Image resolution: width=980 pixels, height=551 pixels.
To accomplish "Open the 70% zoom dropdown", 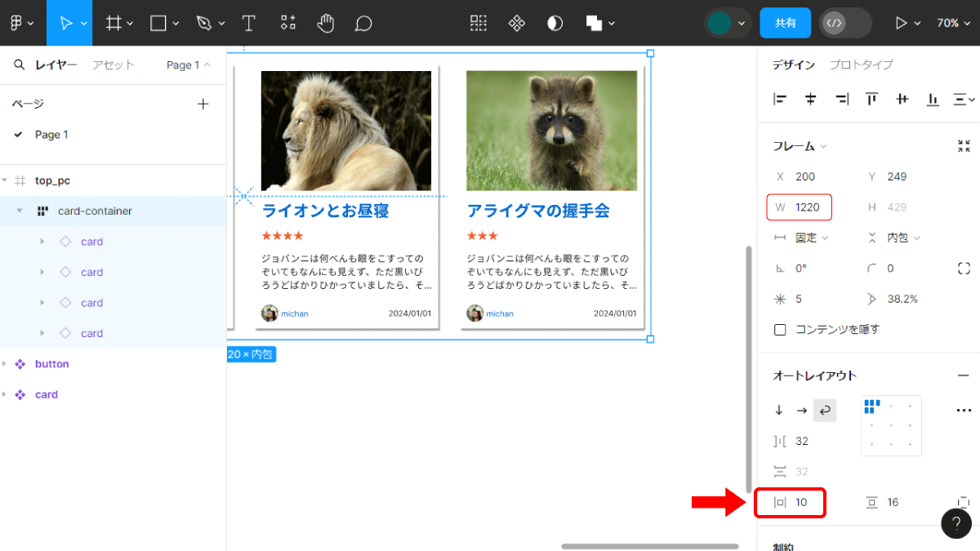I will coord(953,23).
